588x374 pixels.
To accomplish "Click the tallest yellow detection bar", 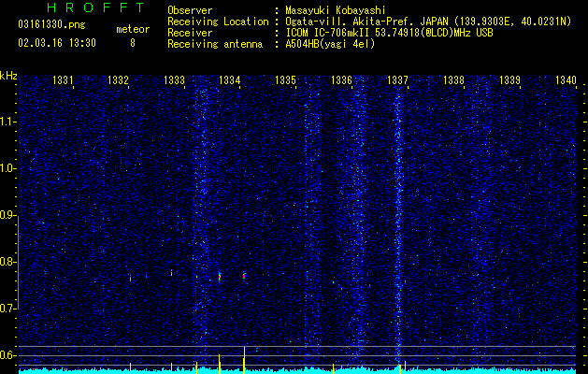I will pos(244,360).
